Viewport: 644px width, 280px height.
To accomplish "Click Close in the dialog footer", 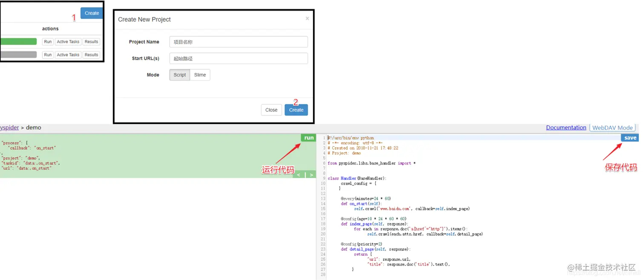I will 271,110.
